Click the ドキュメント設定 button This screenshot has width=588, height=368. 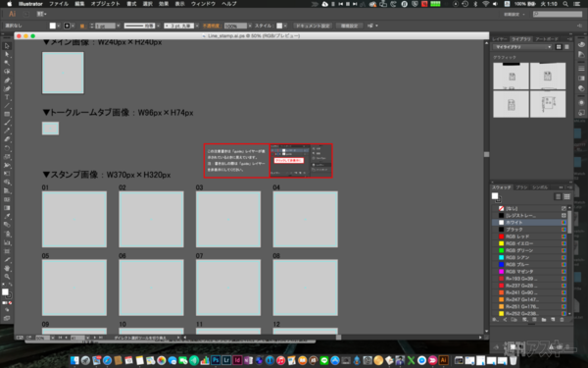[x=313, y=26]
